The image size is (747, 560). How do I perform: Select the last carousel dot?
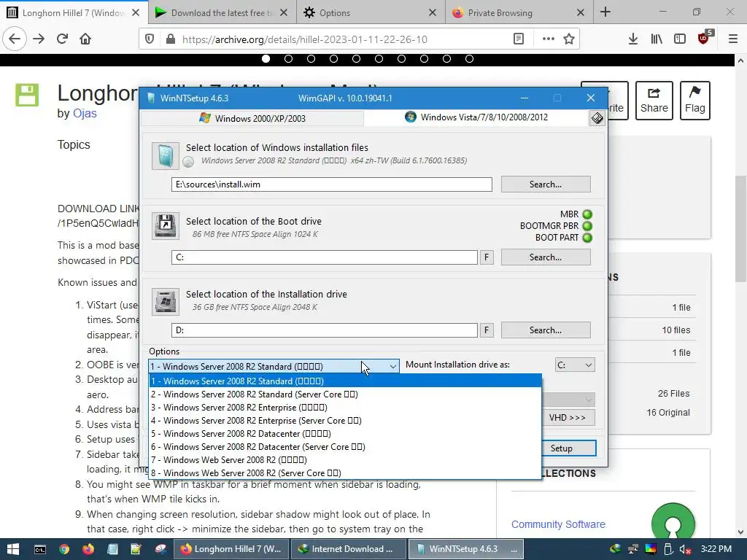(469, 58)
